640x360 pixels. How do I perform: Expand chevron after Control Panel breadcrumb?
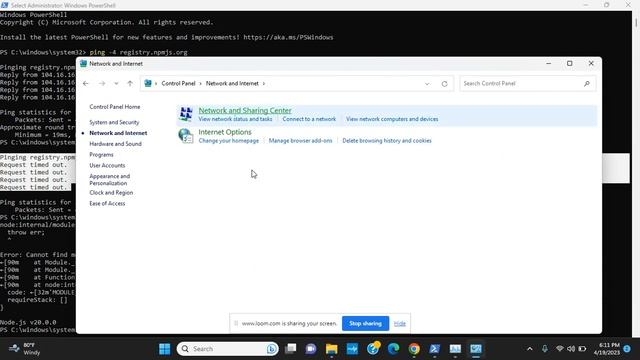(x=200, y=84)
